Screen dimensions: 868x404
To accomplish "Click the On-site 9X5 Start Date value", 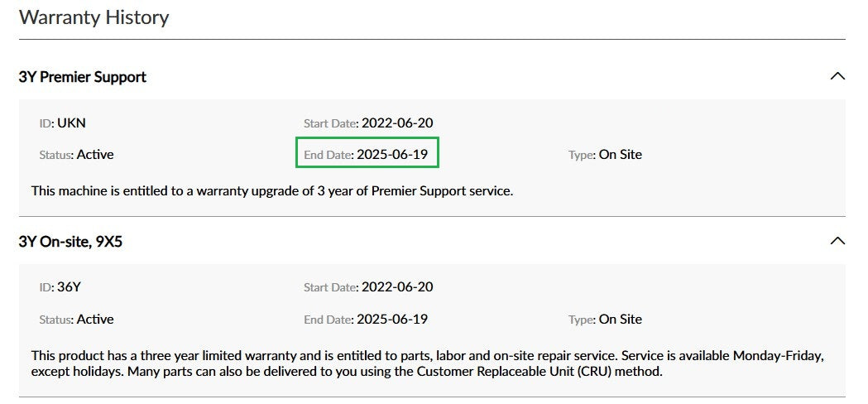I will 396,287.
